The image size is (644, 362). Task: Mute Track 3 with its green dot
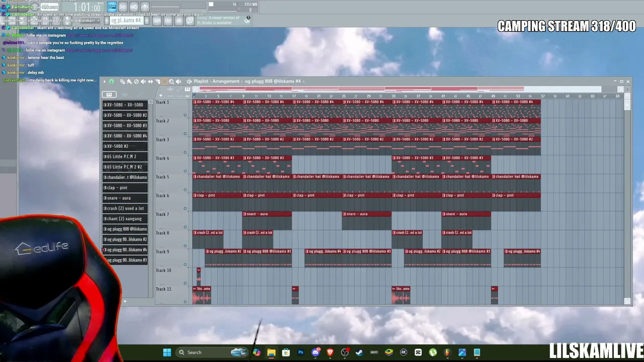pyautogui.click(x=185, y=152)
